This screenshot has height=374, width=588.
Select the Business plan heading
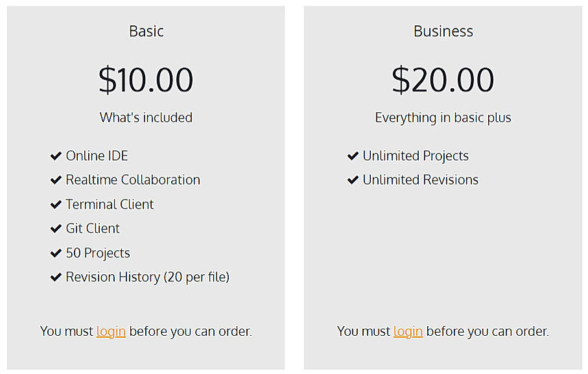point(443,30)
